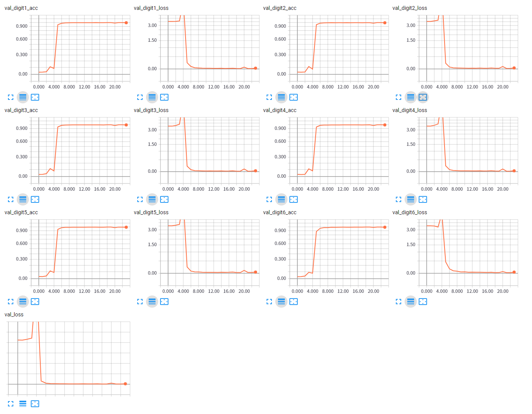Click the val_digit1_acc chart title
Image resolution: width=532 pixels, height=414 pixels.
point(21,8)
